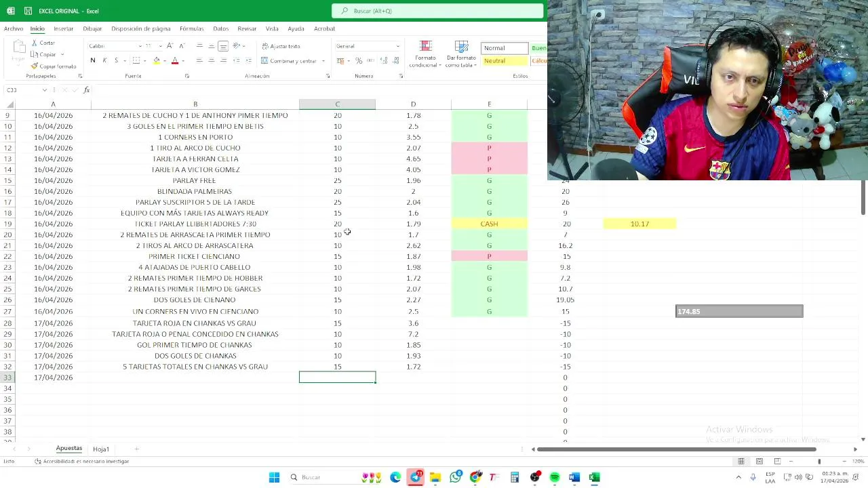868x488 pixels.
Task: Switch to the Dibujar tab
Action: click(92, 28)
